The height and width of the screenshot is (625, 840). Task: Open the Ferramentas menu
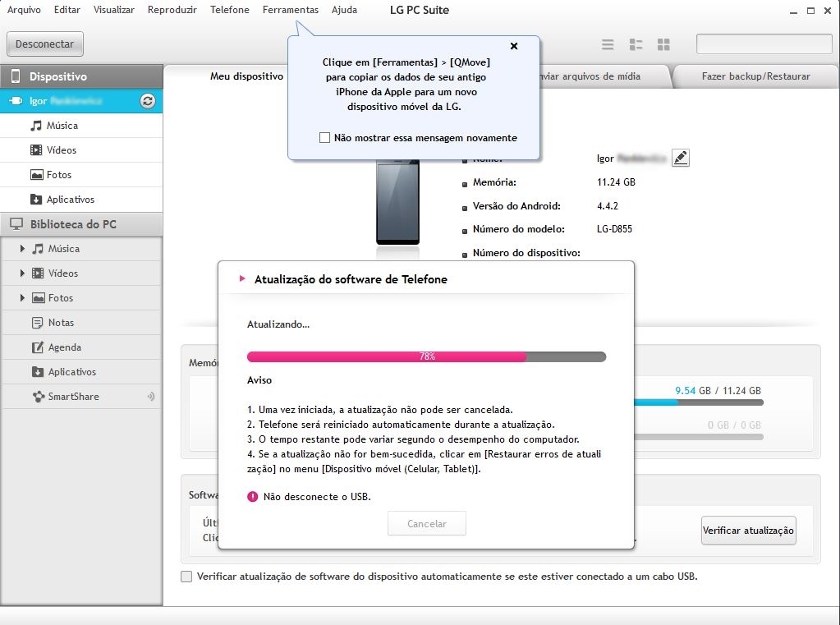pos(291,10)
